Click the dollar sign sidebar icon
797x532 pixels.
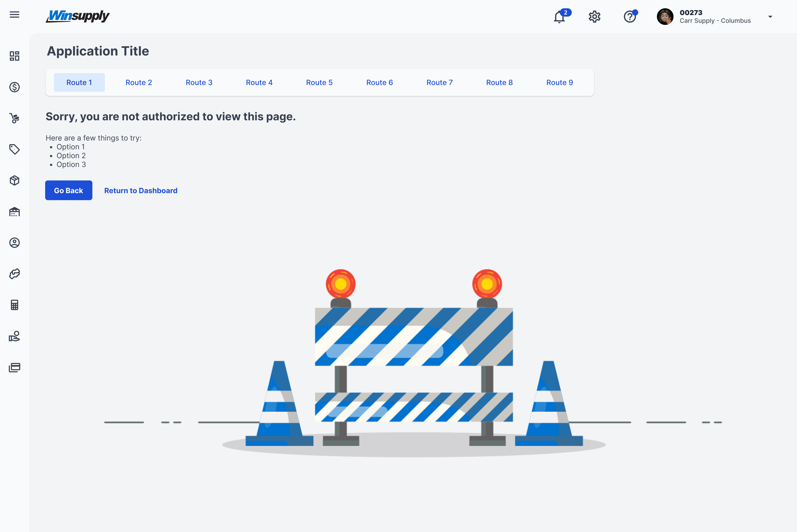coord(14,87)
